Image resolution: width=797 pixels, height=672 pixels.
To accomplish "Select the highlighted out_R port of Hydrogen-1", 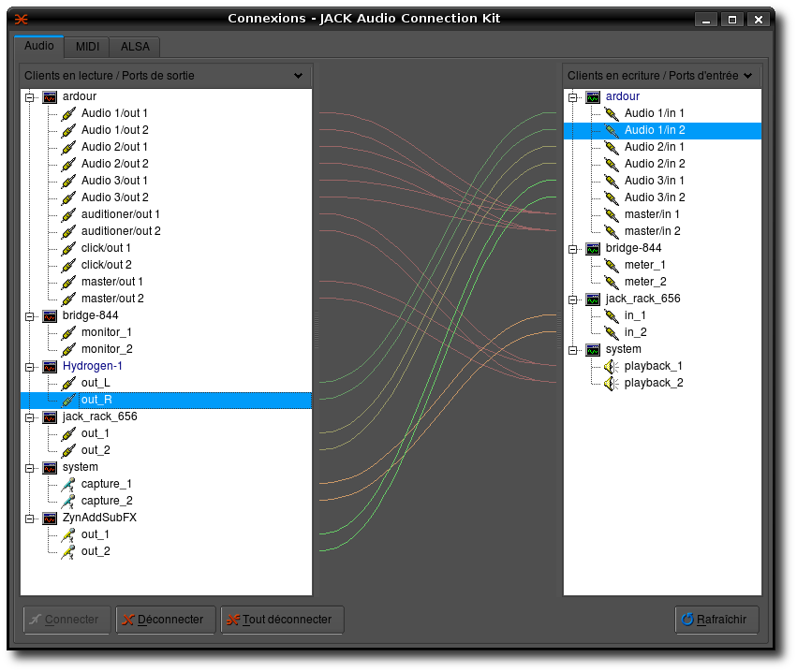I will [166, 401].
